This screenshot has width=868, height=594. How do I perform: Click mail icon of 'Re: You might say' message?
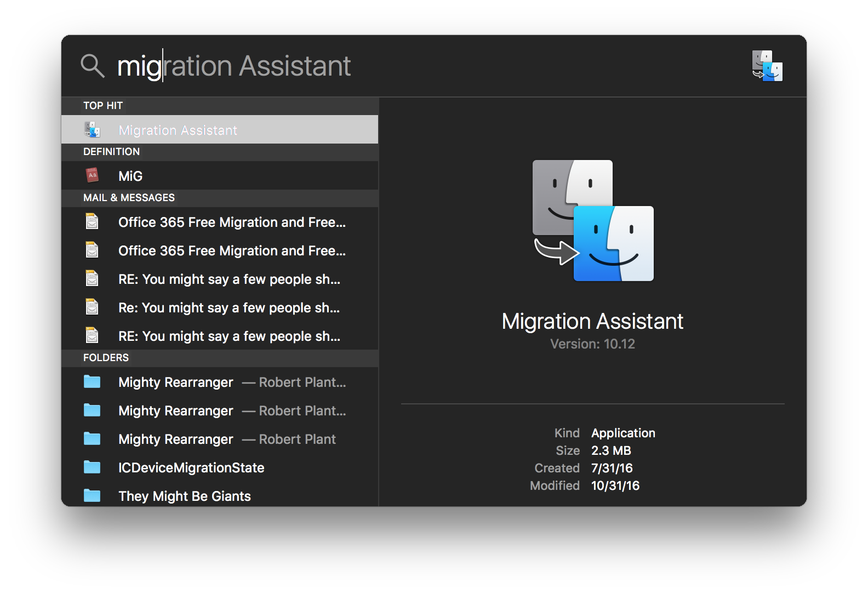click(x=92, y=307)
